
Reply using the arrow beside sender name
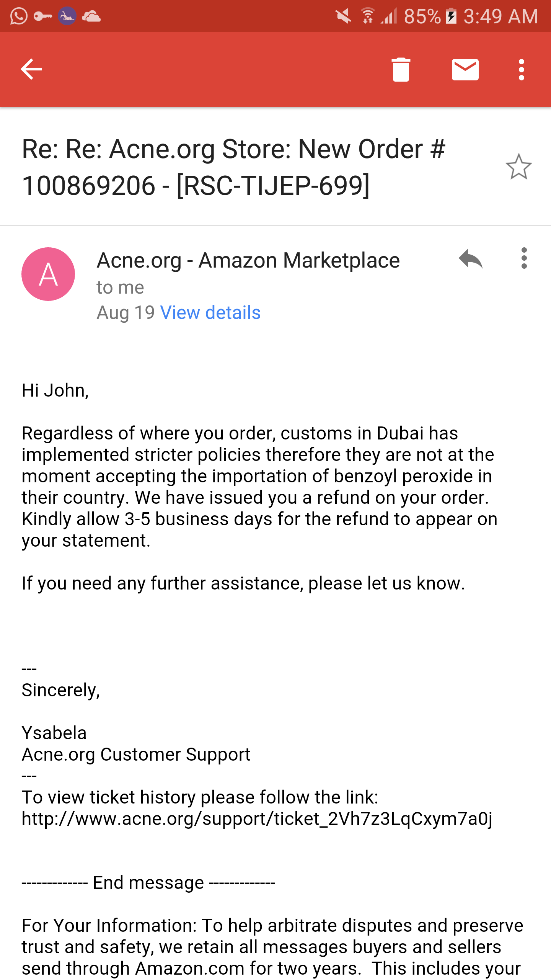[x=471, y=259]
